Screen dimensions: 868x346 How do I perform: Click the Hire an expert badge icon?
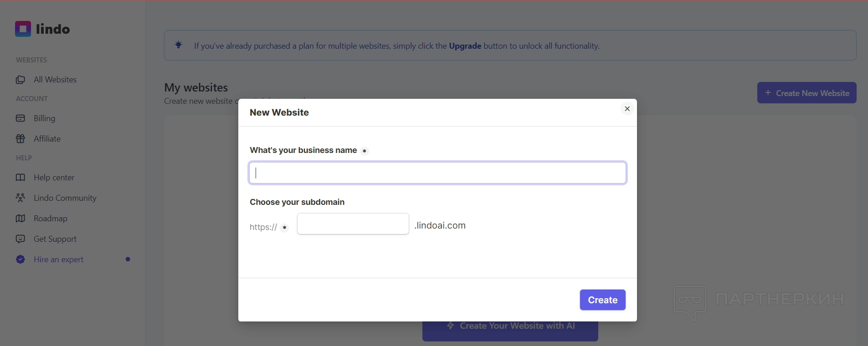[21, 259]
